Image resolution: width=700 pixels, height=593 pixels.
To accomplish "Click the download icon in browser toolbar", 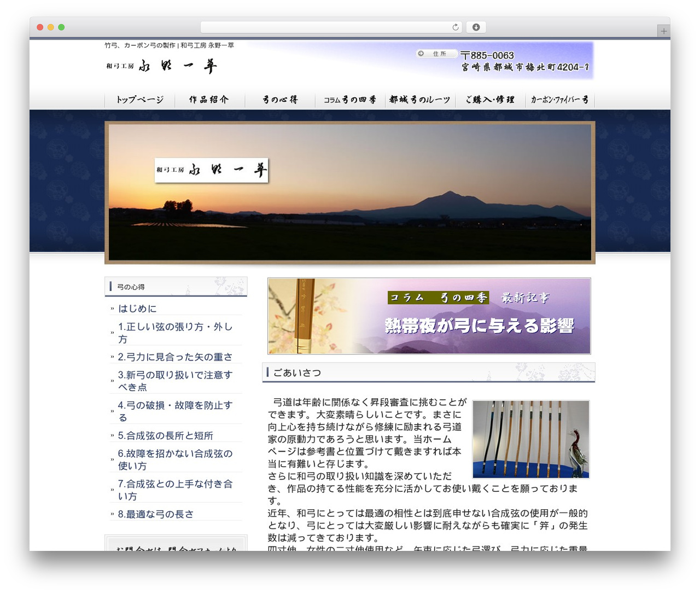I will [476, 27].
